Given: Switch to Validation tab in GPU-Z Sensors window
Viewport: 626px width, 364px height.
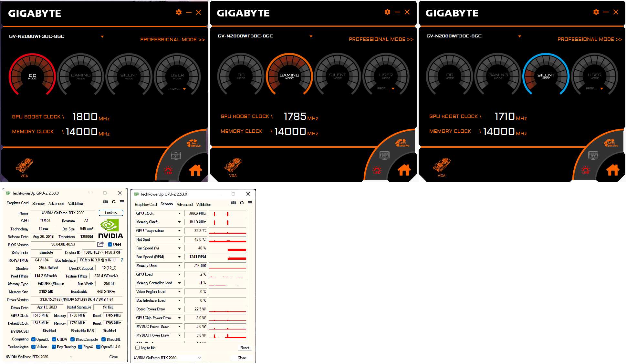Looking at the screenshot, I should click(204, 205).
